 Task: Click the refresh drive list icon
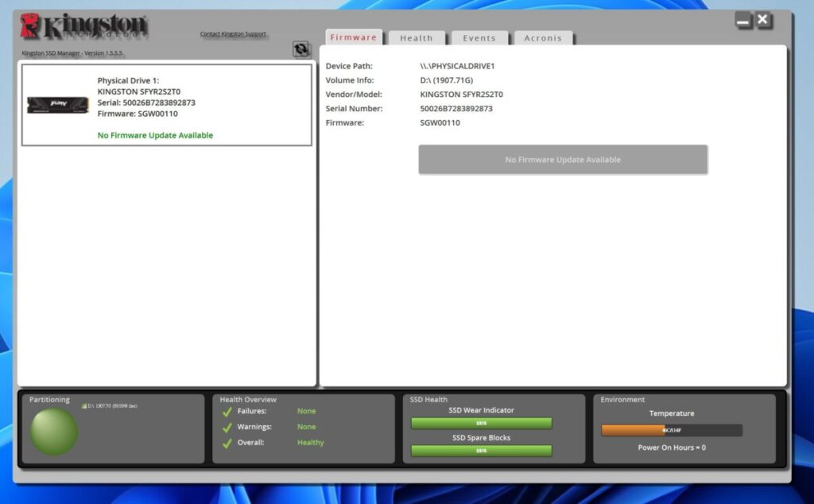click(300, 48)
